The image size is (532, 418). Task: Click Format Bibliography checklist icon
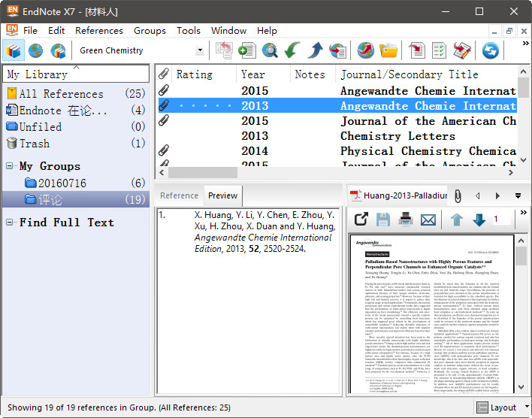point(439,50)
